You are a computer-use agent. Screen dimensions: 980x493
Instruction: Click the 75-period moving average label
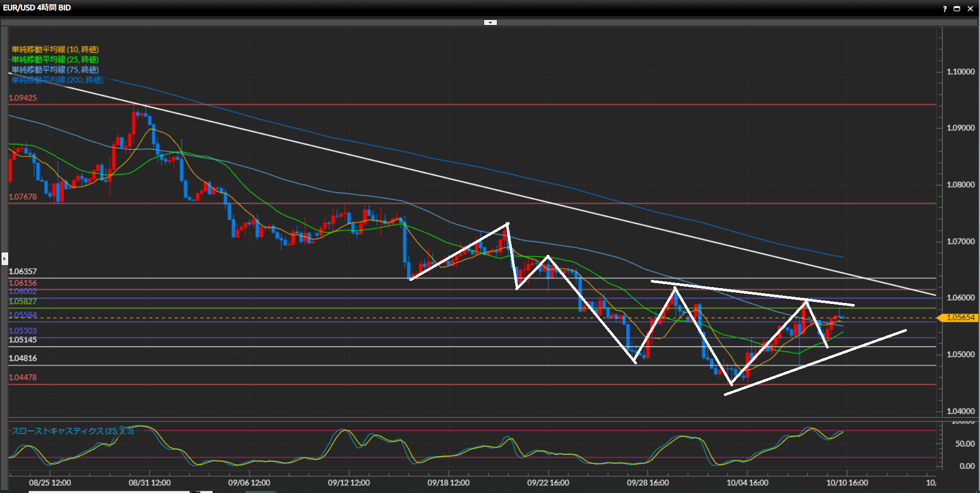(55, 70)
